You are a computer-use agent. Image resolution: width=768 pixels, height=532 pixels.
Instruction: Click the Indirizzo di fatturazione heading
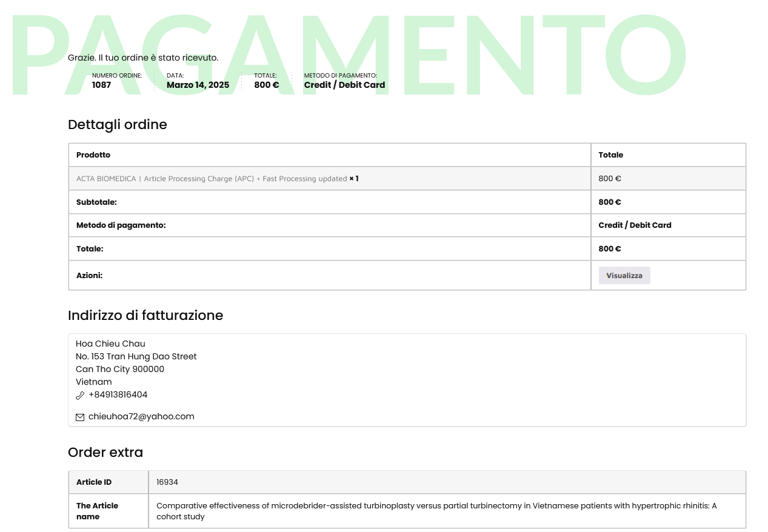[x=145, y=315]
